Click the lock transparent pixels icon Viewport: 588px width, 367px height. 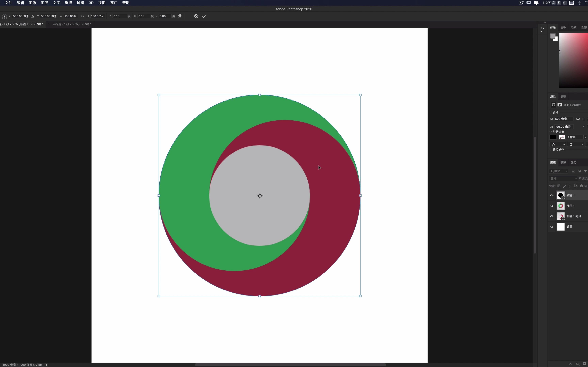click(559, 186)
